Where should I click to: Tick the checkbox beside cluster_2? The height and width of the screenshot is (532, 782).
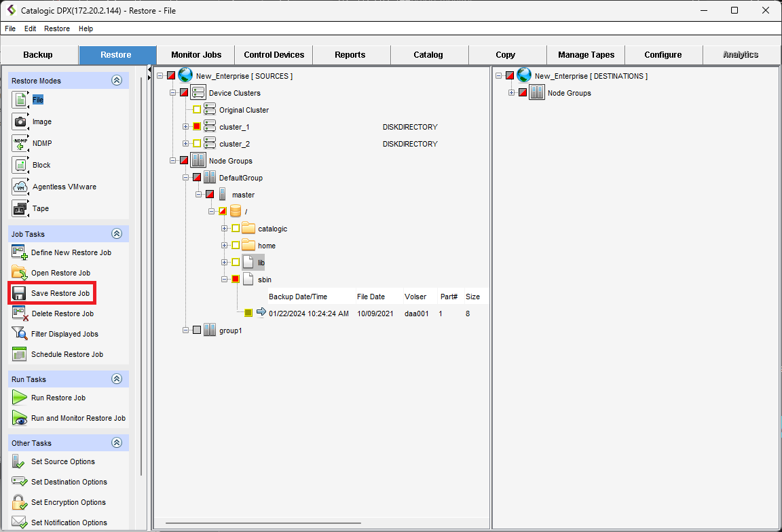(197, 144)
